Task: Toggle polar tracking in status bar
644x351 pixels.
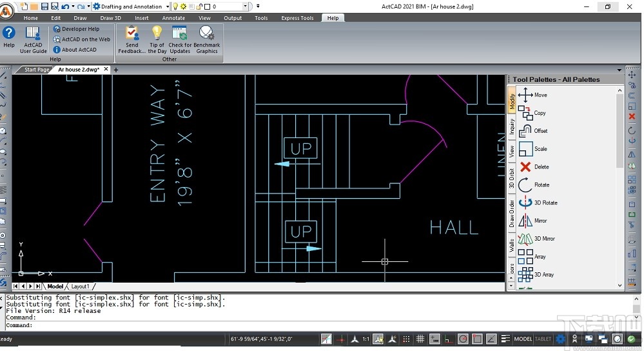Action: 463,339
